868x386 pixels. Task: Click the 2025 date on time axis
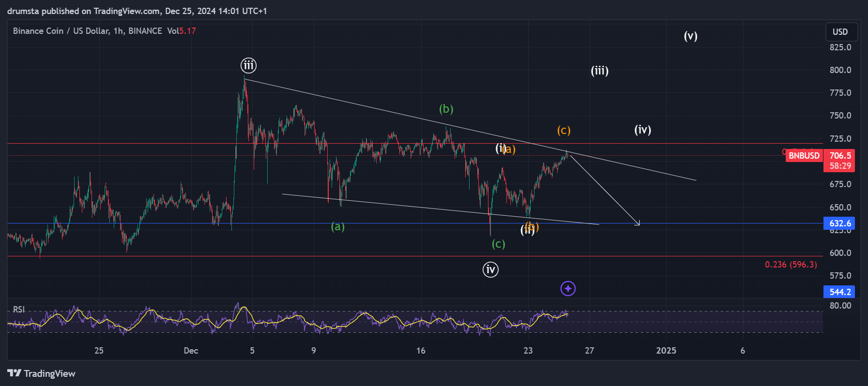click(x=666, y=351)
